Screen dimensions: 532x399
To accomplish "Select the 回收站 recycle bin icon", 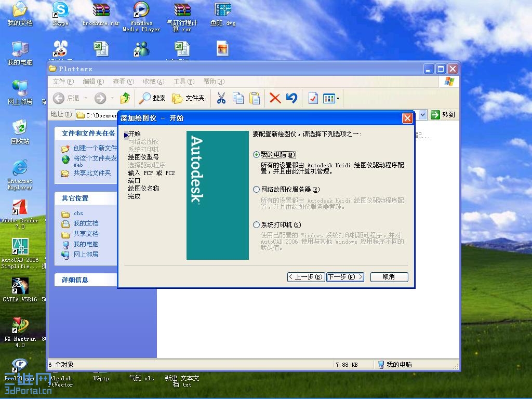I will 20,132.
